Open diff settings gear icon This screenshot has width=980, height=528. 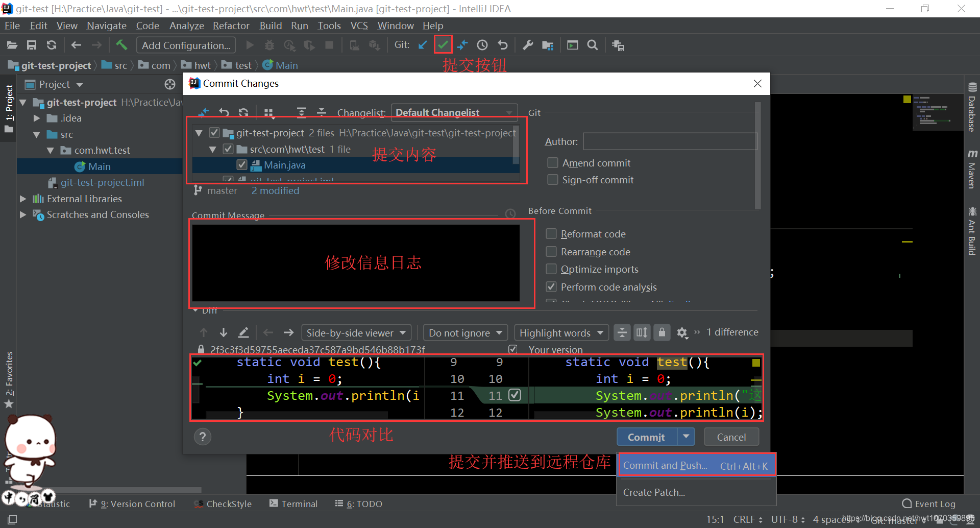point(682,333)
